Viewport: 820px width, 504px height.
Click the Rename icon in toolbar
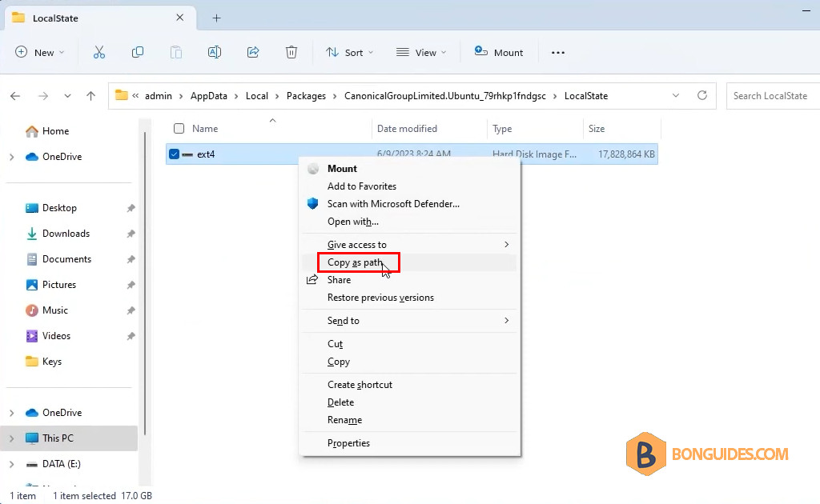215,52
